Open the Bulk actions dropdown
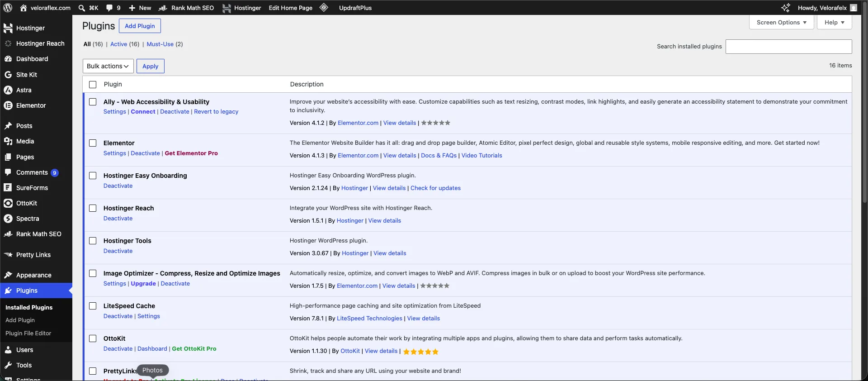Image resolution: width=868 pixels, height=381 pixels. (x=108, y=66)
